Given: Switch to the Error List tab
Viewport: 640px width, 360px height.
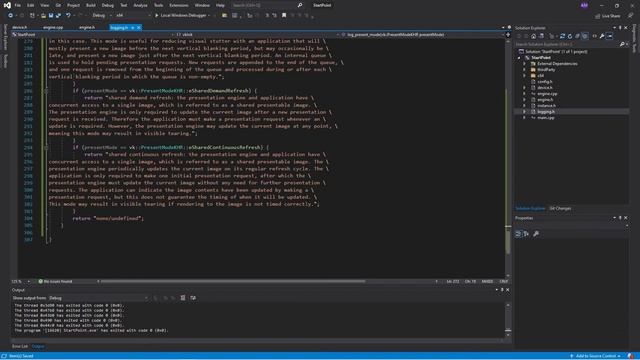Looking at the screenshot, I should click(x=20, y=346).
